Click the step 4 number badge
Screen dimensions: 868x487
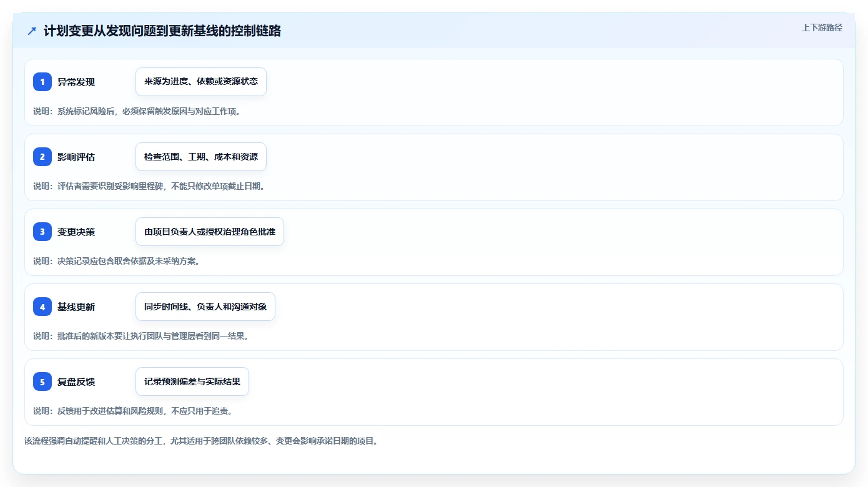[42, 307]
